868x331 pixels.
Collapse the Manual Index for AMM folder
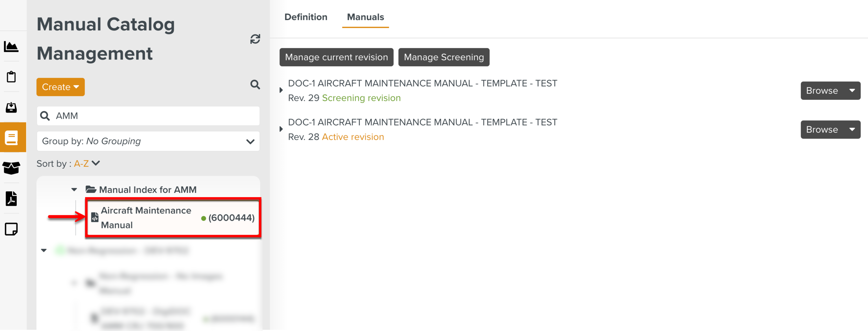[74, 189]
